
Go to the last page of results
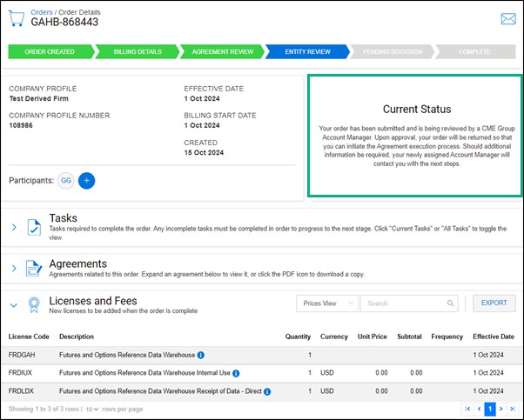tap(514, 408)
